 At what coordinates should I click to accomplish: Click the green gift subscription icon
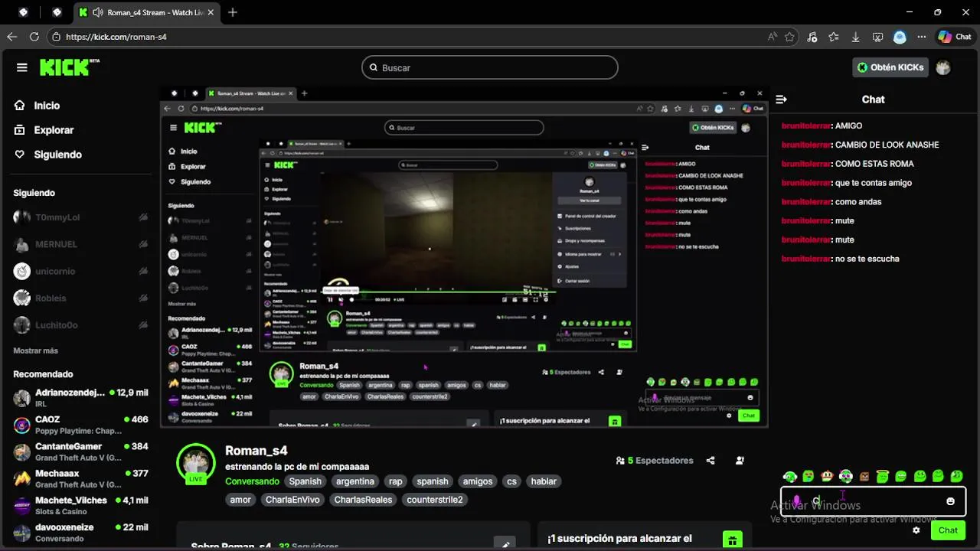click(733, 540)
